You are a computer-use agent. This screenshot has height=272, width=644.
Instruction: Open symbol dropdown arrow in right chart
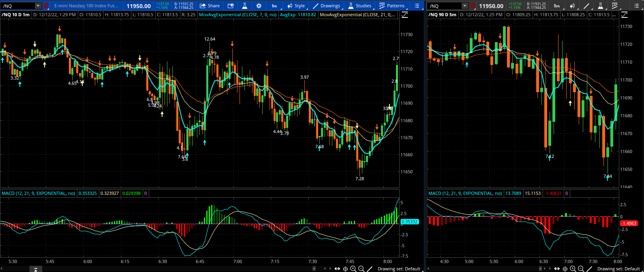coord(464,6)
